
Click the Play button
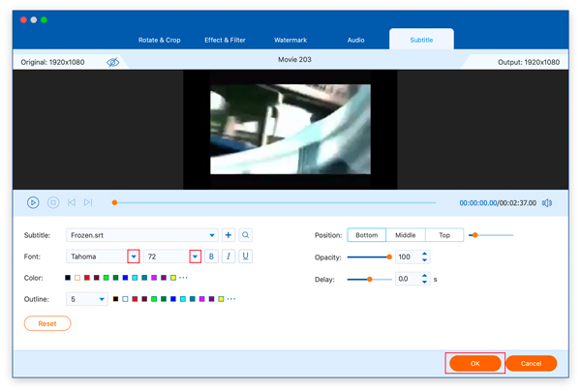(33, 202)
